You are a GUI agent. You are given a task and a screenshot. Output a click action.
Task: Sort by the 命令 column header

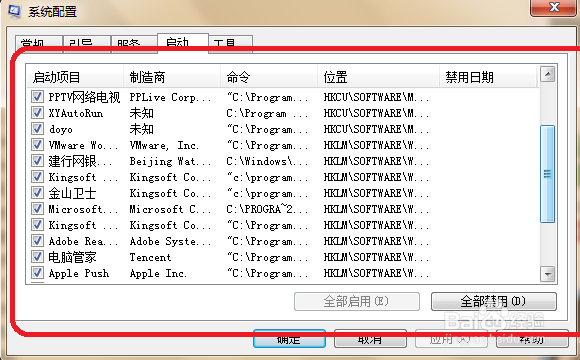click(x=269, y=77)
